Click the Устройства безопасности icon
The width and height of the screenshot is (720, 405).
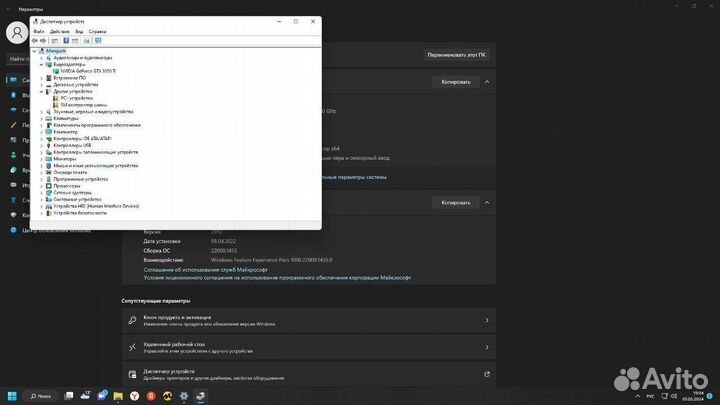[x=49, y=213]
